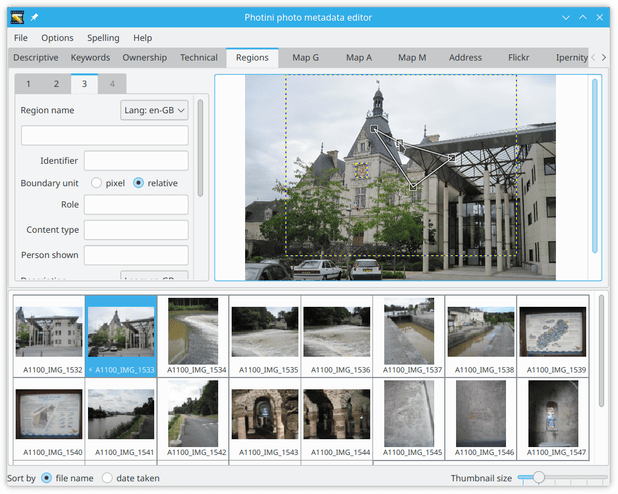Select thumbnail A1100_IMG_1539

tap(553, 336)
